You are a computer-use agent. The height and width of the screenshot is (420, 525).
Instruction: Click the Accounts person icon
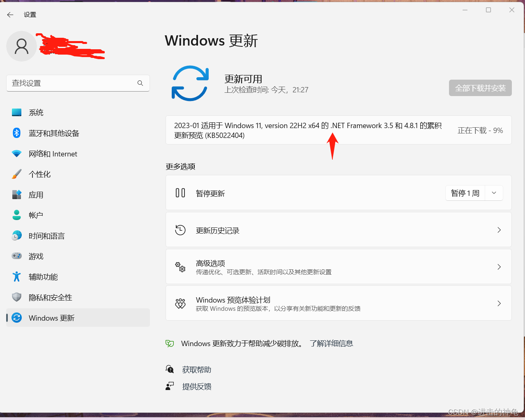(x=16, y=215)
